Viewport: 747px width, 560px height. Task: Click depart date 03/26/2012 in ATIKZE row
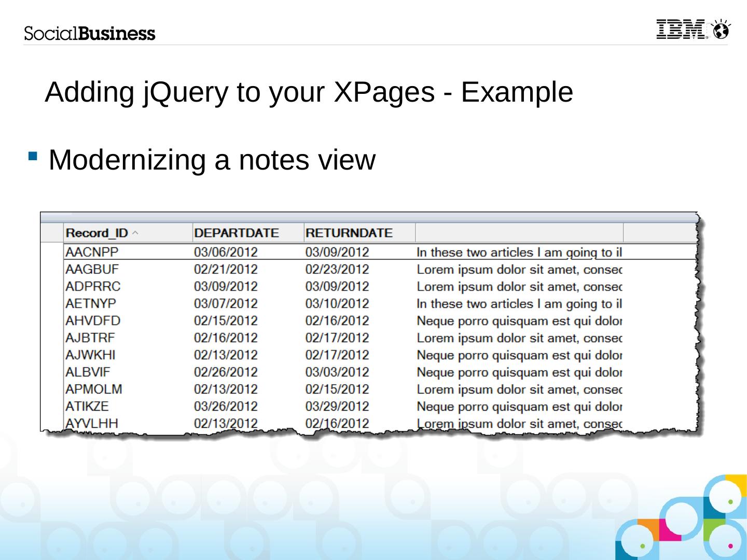226,406
